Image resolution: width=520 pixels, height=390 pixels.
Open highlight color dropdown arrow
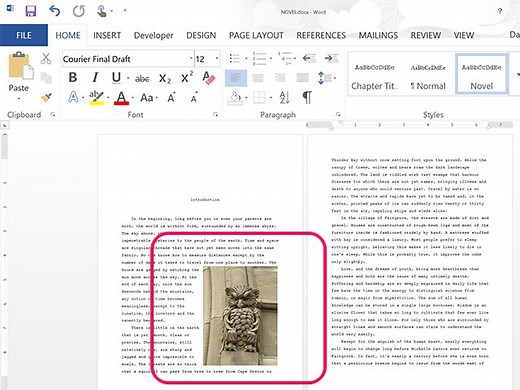[108, 98]
